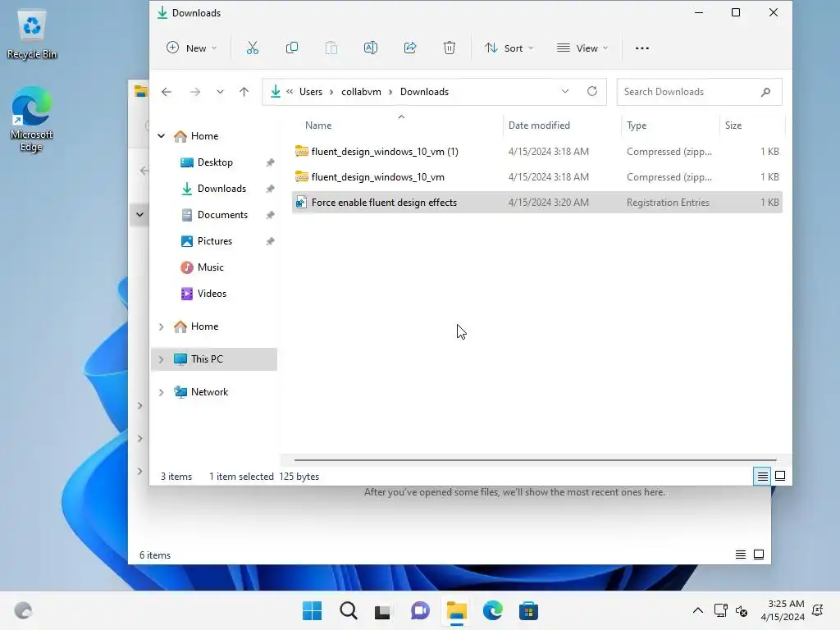This screenshot has width=840, height=630.
Task: Open the New dropdown menu
Action: pos(191,48)
